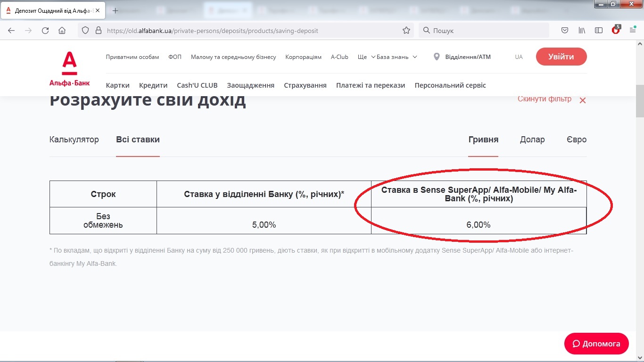Switch to the Калькулятор tab
The image size is (644, 362).
[x=74, y=140]
